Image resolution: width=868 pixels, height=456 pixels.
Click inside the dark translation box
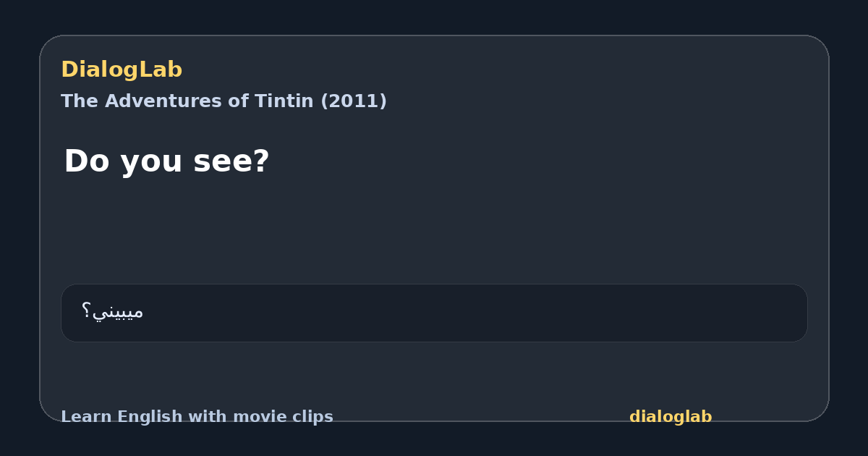[434, 313]
